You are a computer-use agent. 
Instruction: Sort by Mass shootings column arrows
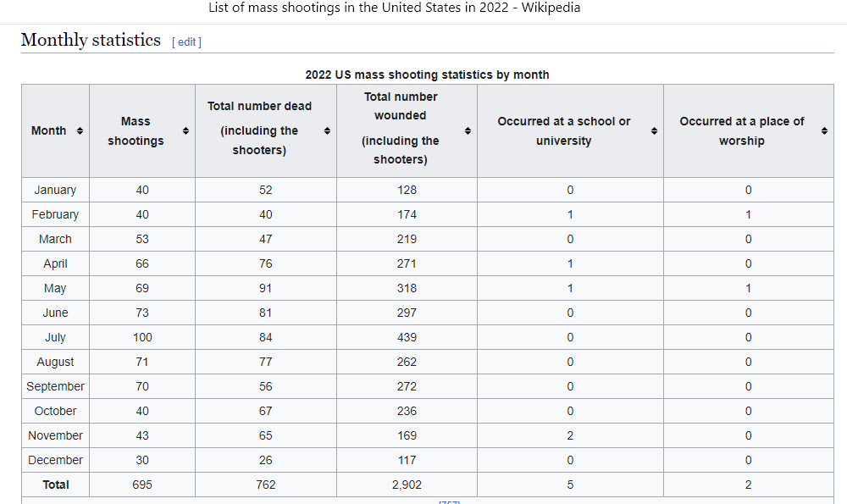185,131
